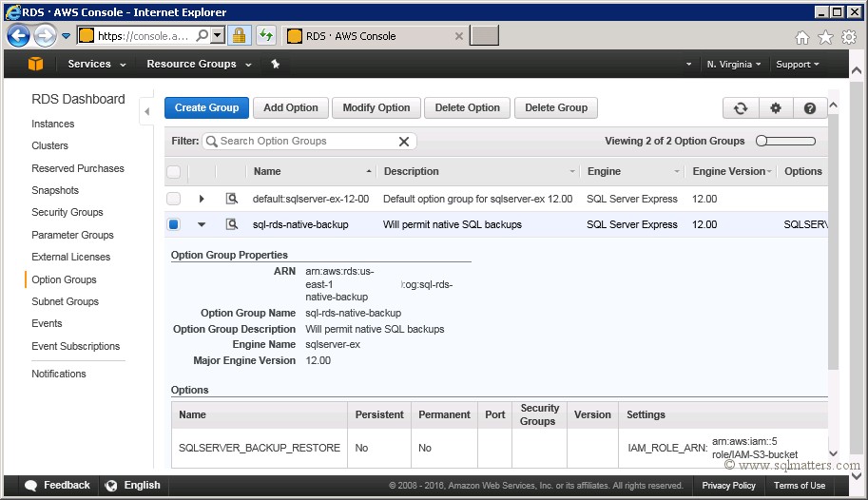Collapse the RDS navigation pane
Image resolution: width=868 pixels, height=500 pixels.
(x=146, y=111)
